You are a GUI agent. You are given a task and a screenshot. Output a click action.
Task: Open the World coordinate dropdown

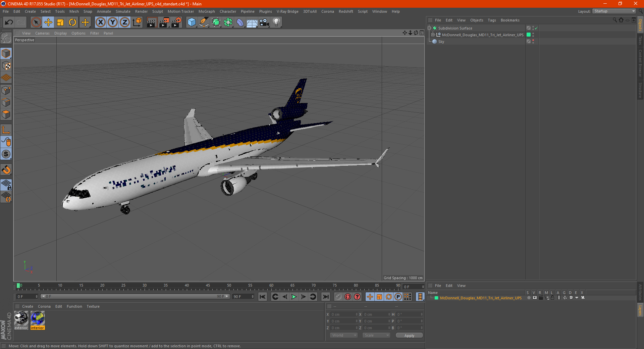click(x=344, y=335)
